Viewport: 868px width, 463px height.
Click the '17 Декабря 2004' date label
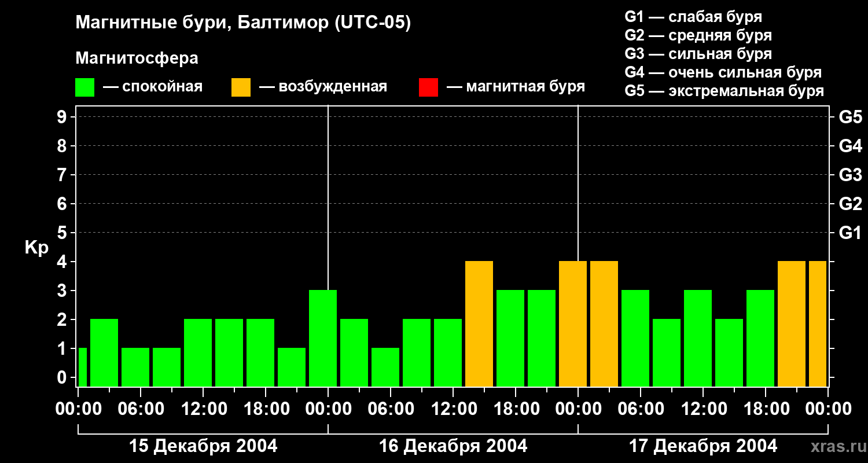pyautogui.click(x=703, y=446)
